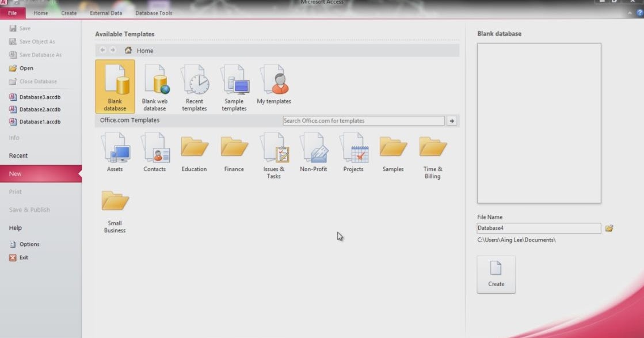
Task: Select the Issues & Tasks template
Action: click(273, 151)
